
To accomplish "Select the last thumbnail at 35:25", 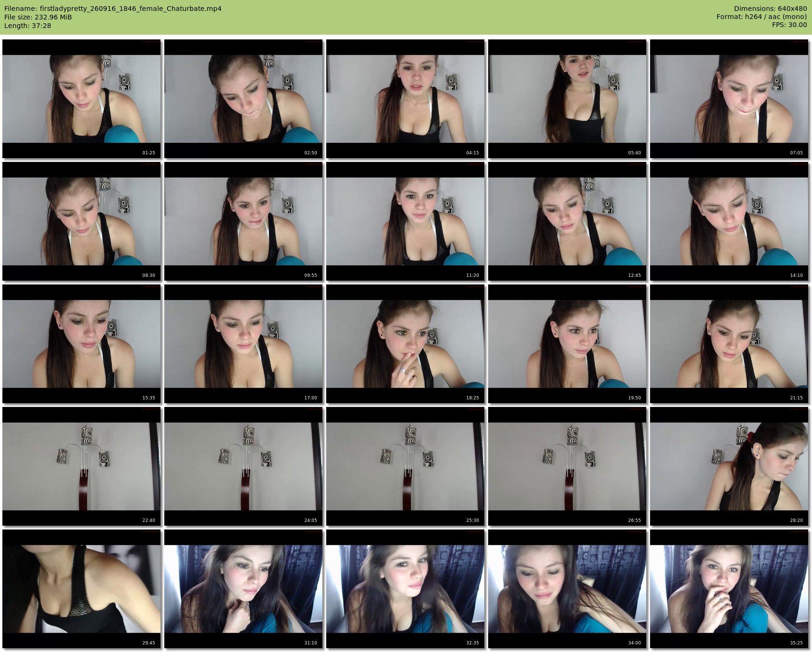I will 729,589.
